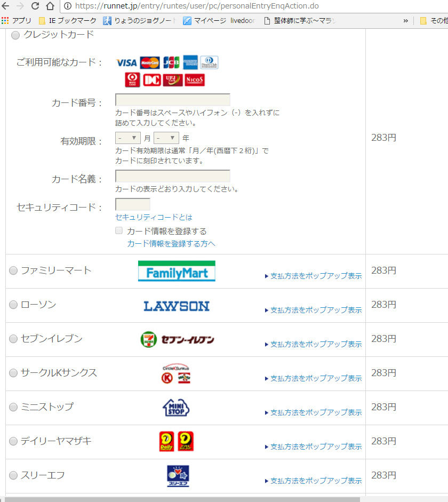Go to the browser home icon
The image size is (448, 502).
[50, 6]
